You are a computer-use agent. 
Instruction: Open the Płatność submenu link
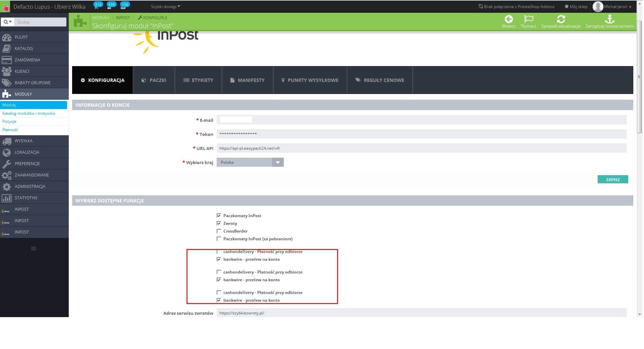(x=10, y=130)
